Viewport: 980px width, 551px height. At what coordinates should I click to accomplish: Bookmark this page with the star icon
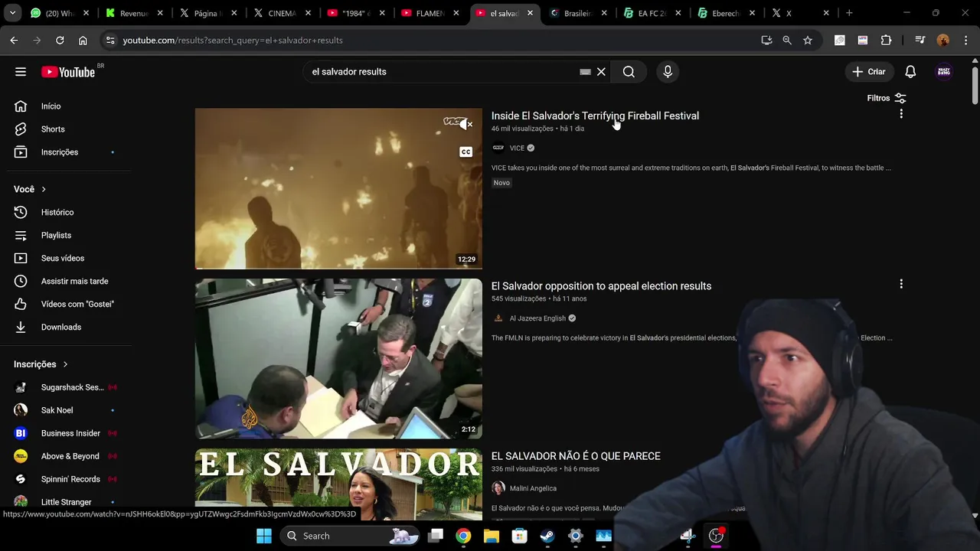coord(807,41)
